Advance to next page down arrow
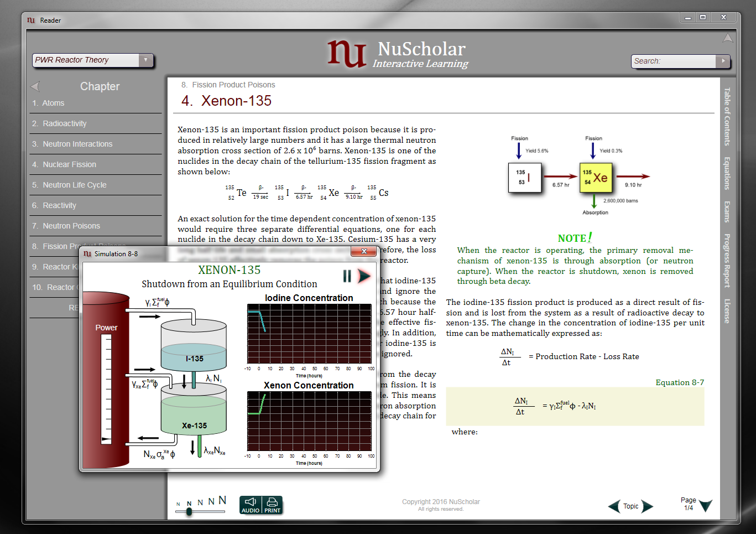Image resolution: width=756 pixels, height=534 pixels. 706,506
